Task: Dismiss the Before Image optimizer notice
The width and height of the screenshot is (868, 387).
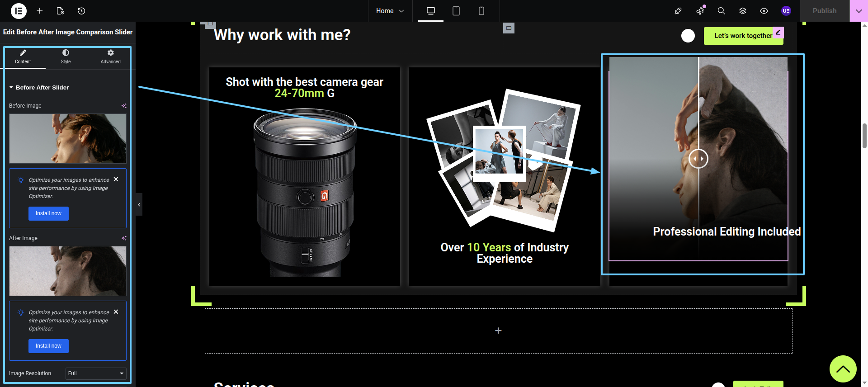Action: click(x=116, y=179)
